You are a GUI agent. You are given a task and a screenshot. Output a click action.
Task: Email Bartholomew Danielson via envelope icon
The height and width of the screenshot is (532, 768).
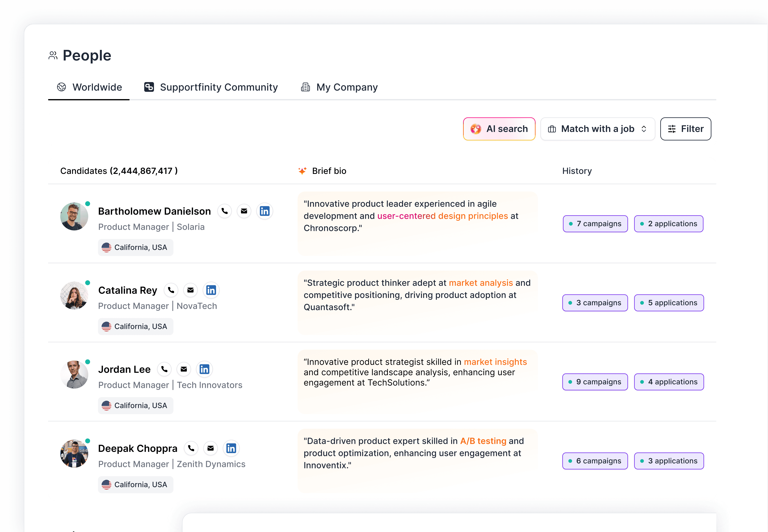(x=244, y=211)
